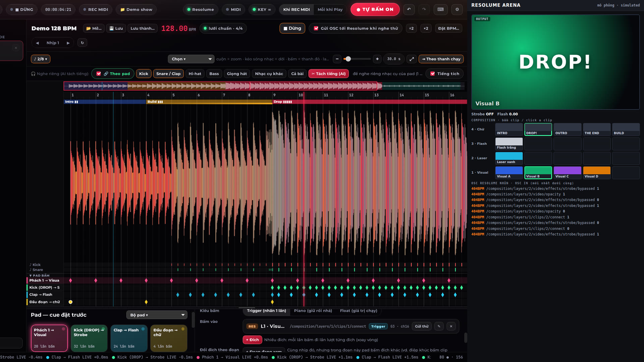Click the Laser xanh clip swatch
The width and height of the screenshot is (644, 362).
[x=509, y=158]
